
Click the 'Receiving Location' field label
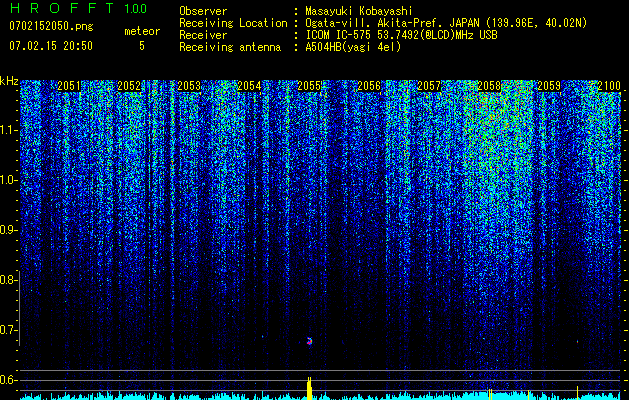click(x=233, y=23)
